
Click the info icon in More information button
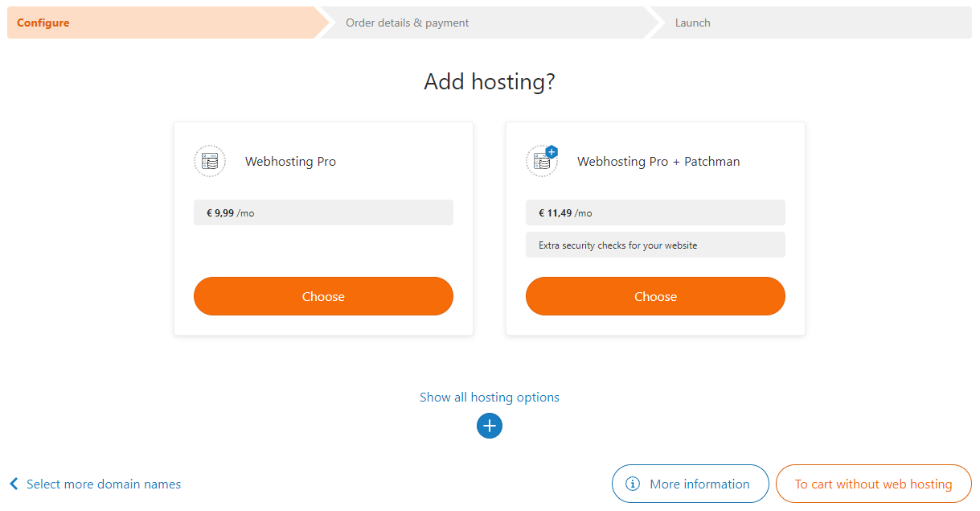(633, 484)
